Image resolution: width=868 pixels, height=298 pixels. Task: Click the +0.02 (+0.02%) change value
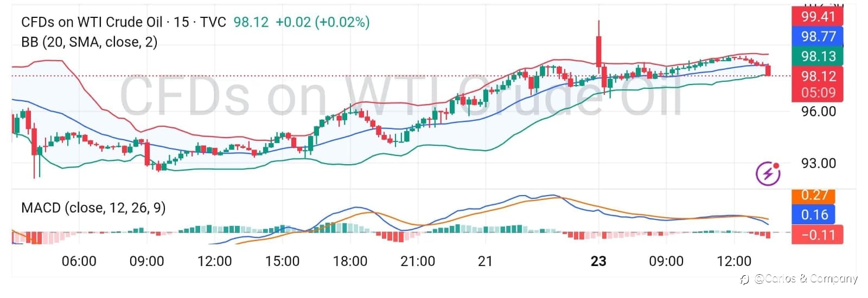click(322, 22)
